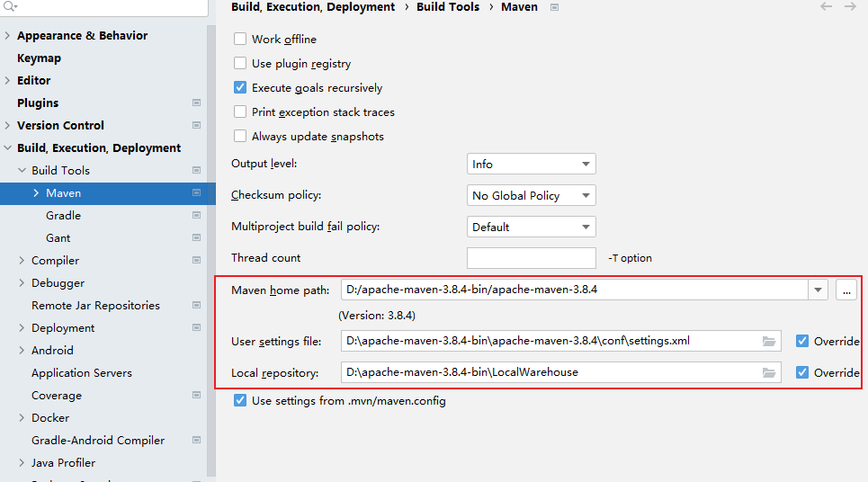This screenshot has height=482, width=868.
Task: Click the back navigation arrow
Action: pos(827,7)
